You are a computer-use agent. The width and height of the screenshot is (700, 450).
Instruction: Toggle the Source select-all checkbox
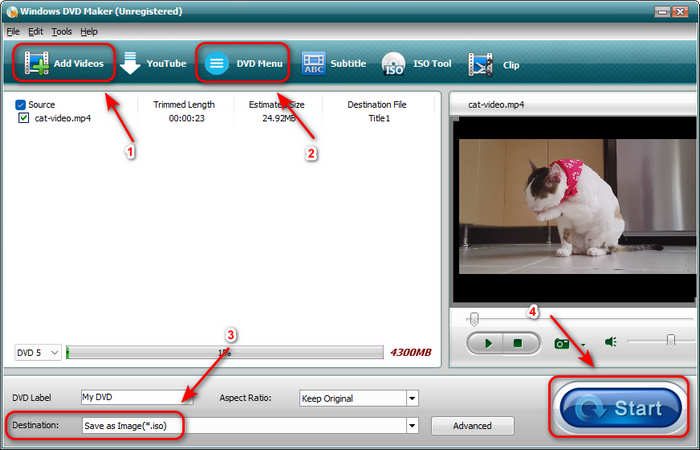coord(20,104)
